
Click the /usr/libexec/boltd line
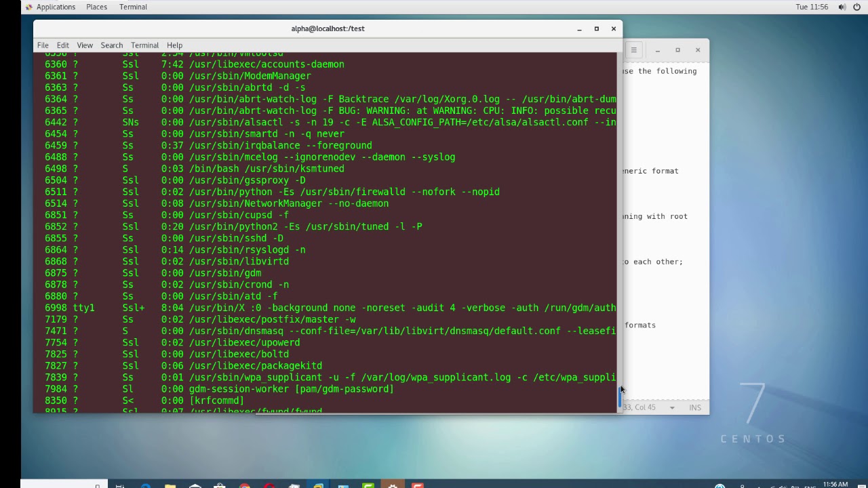click(167, 354)
